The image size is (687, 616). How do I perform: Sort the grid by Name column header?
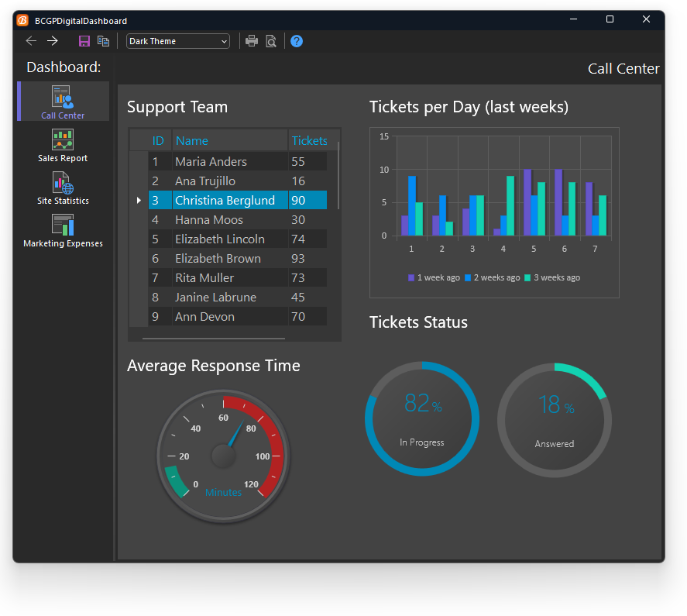[x=229, y=141]
